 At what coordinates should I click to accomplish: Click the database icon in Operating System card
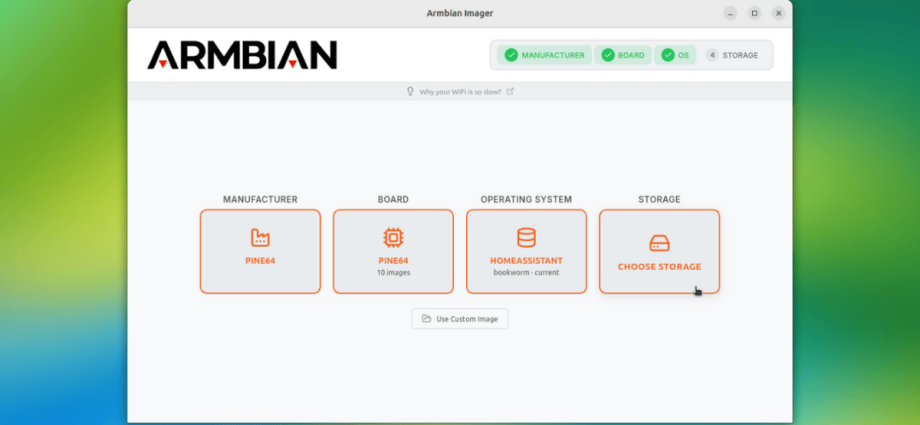click(x=526, y=237)
